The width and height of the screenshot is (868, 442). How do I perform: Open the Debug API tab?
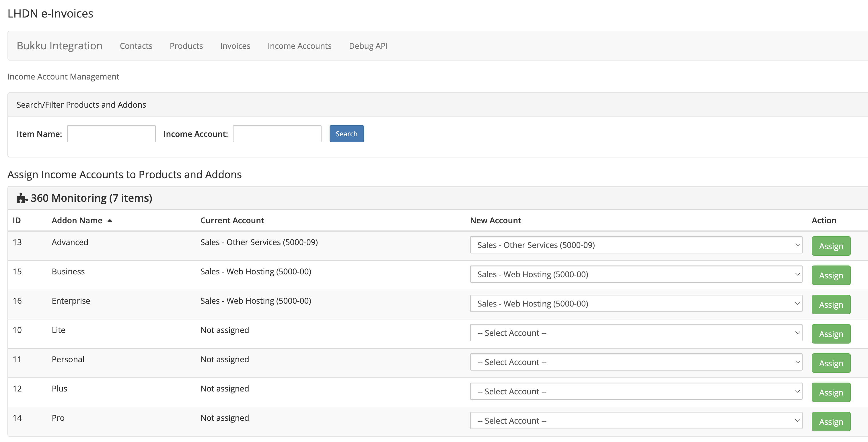(x=368, y=46)
